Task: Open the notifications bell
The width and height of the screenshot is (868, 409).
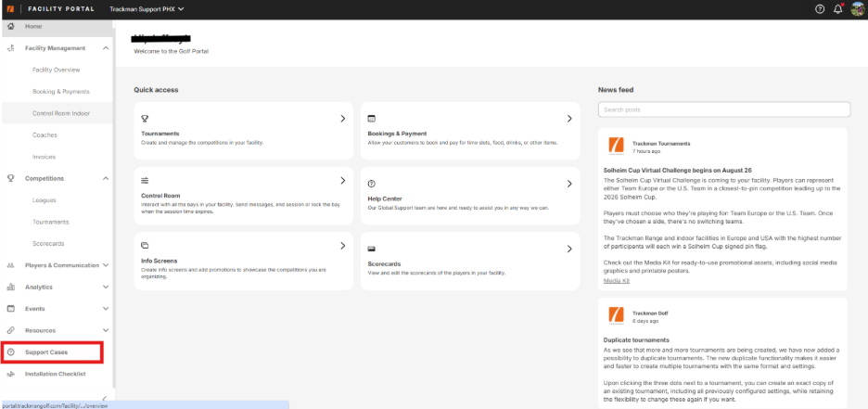Action: [838, 9]
